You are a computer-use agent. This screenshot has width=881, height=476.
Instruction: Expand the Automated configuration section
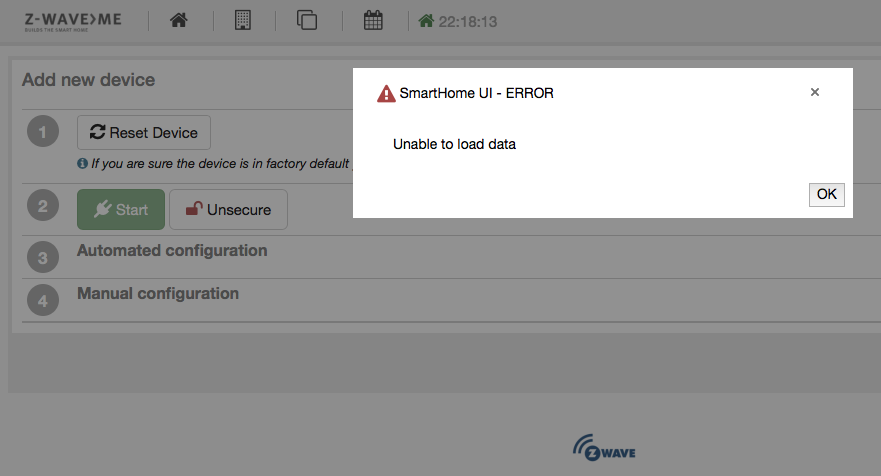pos(172,250)
